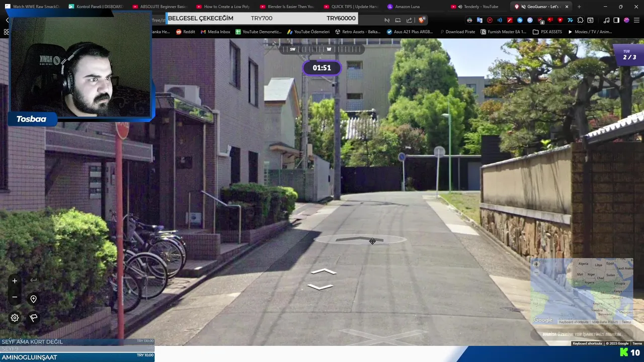
Task: Close the GeoGuessr tab
Action: coord(567,7)
